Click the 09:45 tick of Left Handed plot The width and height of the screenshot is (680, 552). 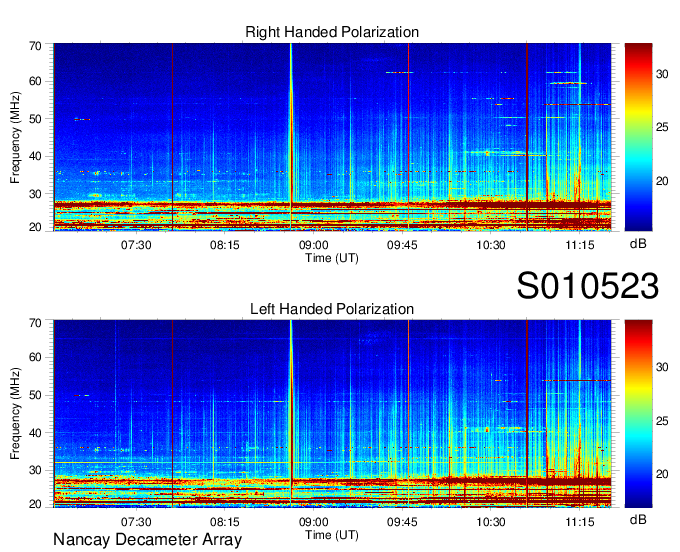coord(402,522)
